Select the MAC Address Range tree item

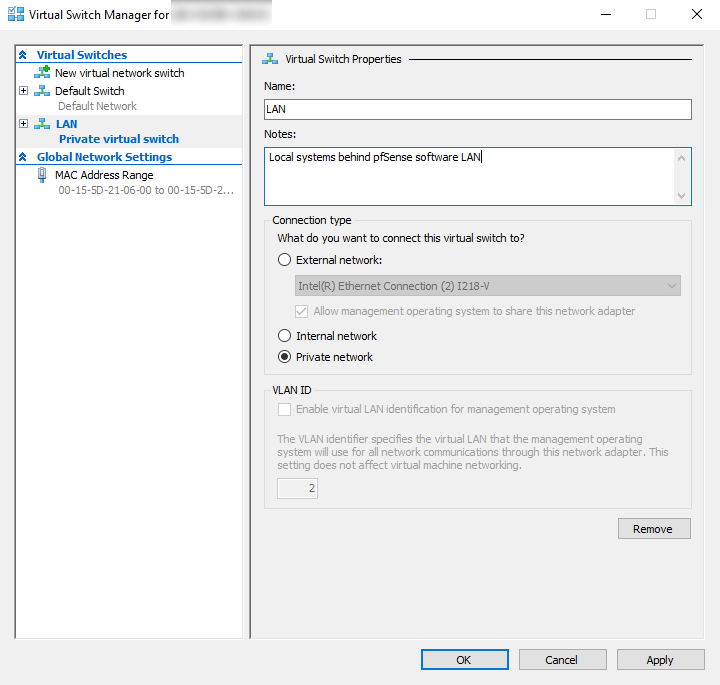104,175
